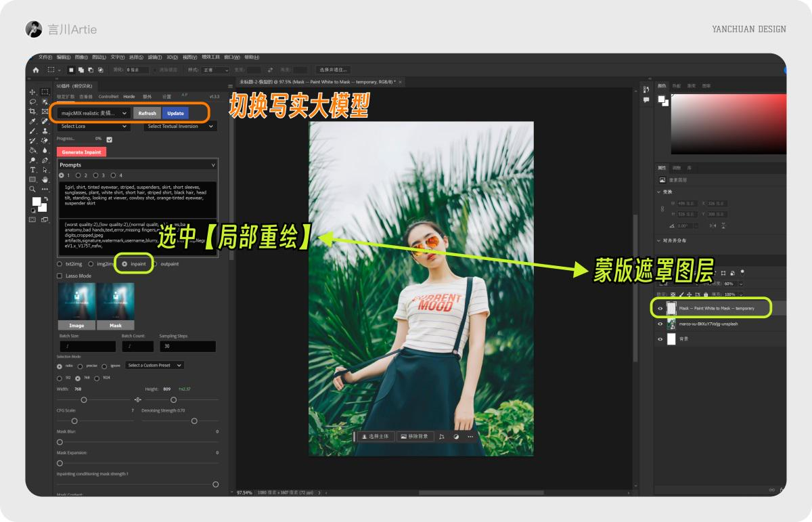Open the majicMIX realistic model dropdown

tap(95, 113)
